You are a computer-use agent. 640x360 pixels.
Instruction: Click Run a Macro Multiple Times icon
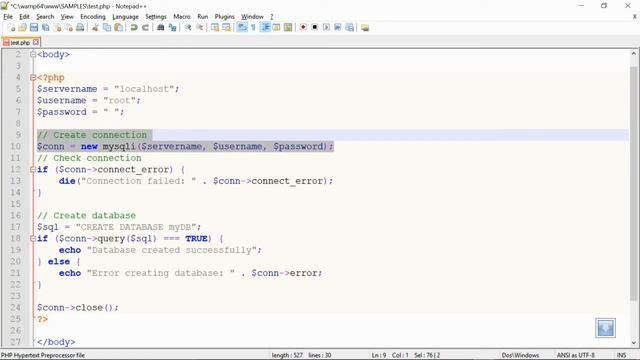(x=338, y=28)
